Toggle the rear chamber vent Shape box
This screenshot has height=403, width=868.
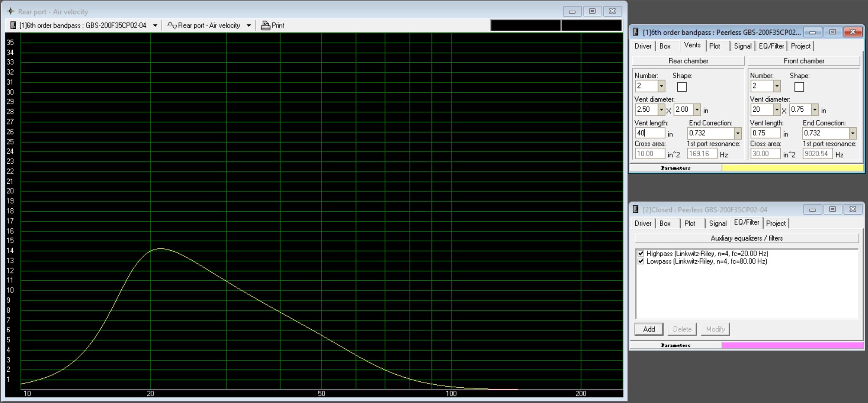point(682,87)
